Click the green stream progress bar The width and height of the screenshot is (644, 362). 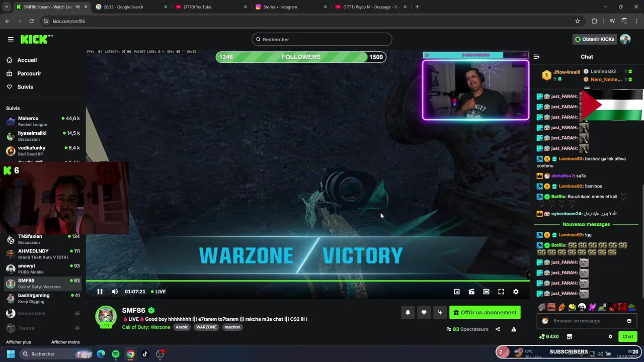307,281
